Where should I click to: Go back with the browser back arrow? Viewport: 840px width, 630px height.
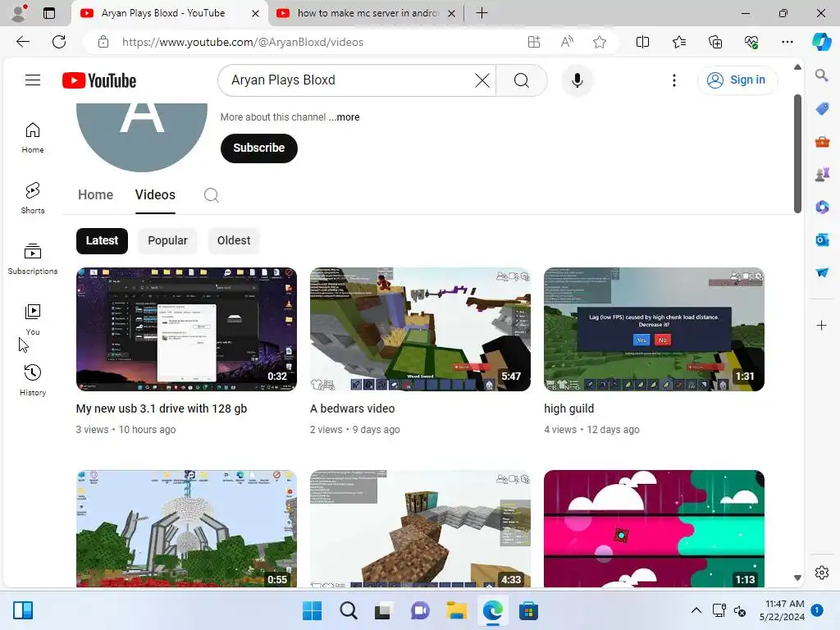22,42
